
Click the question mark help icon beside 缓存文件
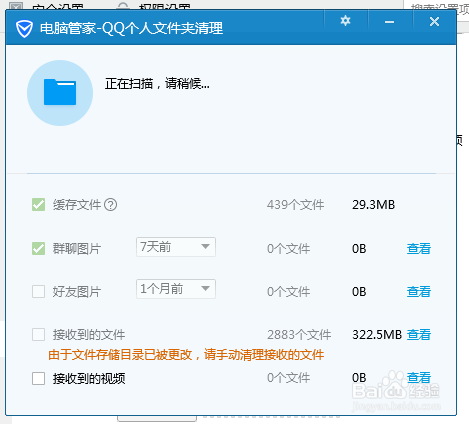click(x=110, y=205)
